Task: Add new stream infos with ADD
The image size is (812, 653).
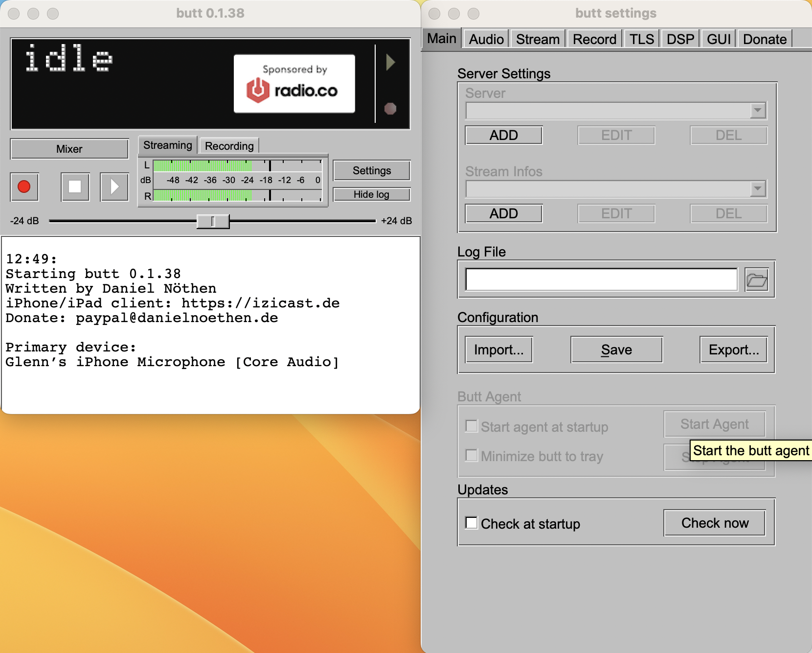Action: pyautogui.click(x=504, y=213)
